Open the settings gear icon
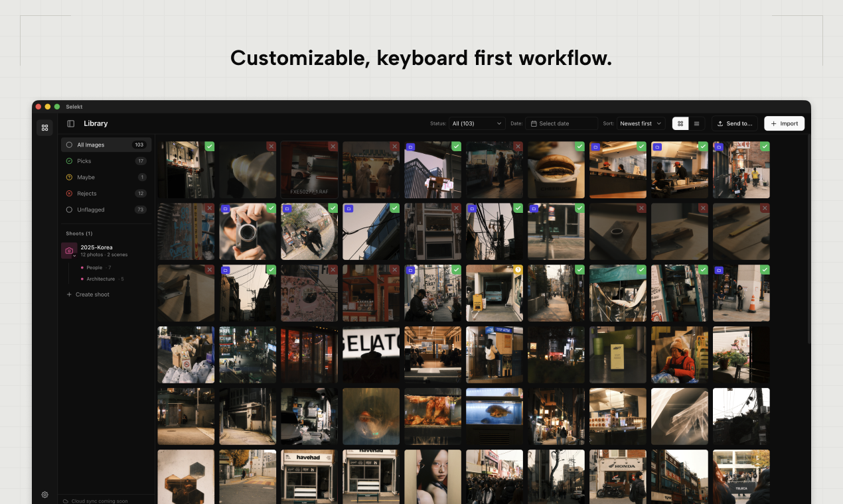Screen dimensions: 843x504 [44, 495]
